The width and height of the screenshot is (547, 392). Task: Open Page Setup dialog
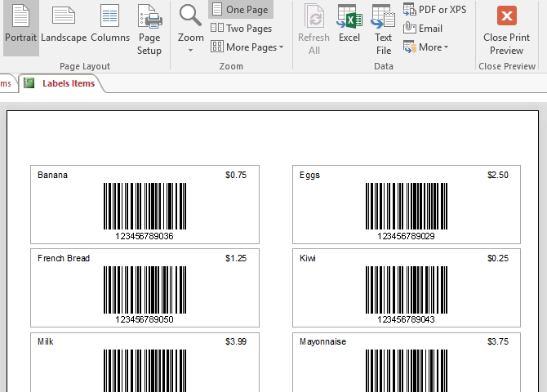[x=149, y=29]
